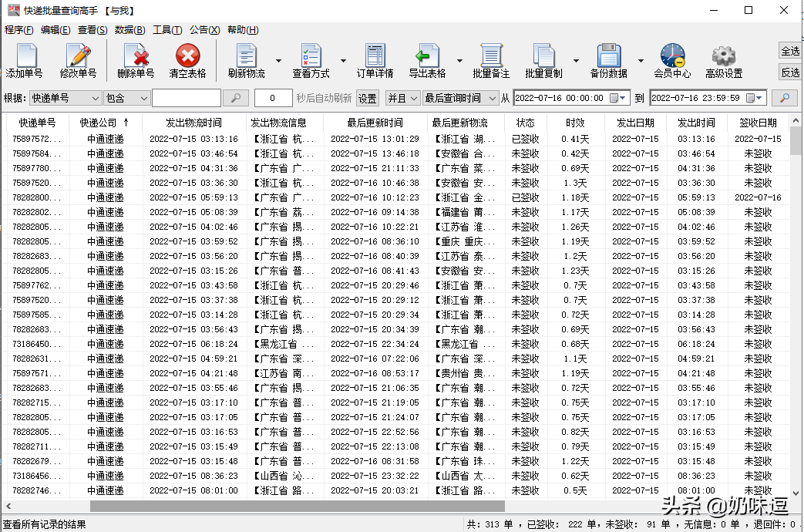
Task: Click the 【福建省 logistics cell
Action: (466, 212)
